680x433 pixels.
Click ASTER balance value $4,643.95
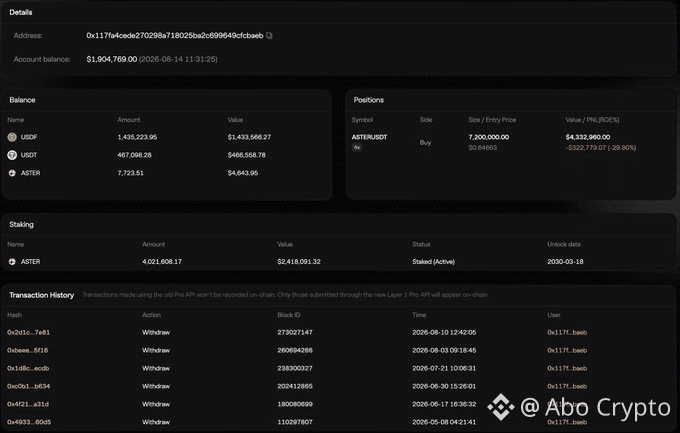[243, 173]
